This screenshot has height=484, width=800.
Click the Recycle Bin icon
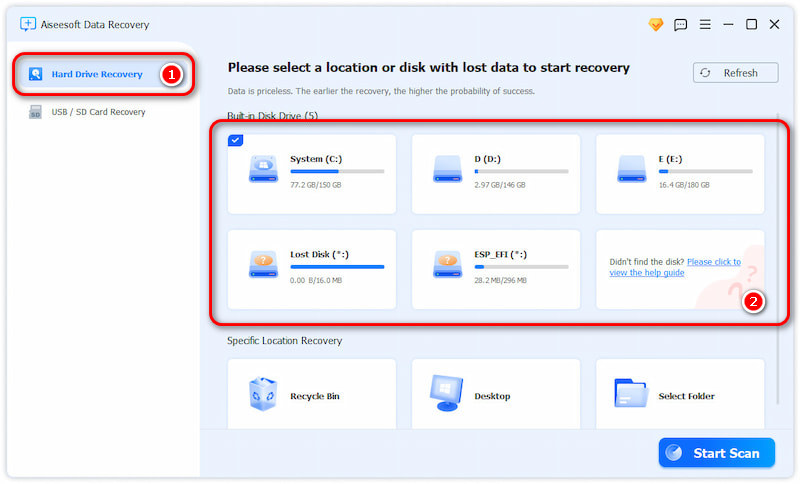pos(263,394)
